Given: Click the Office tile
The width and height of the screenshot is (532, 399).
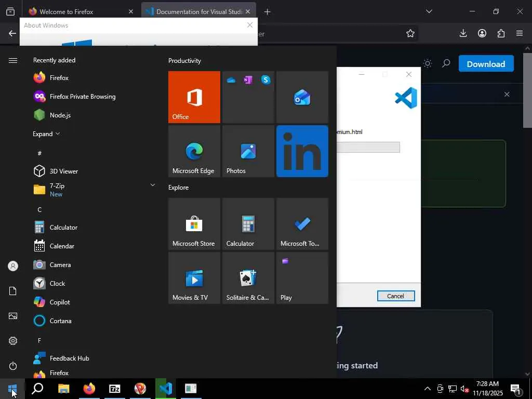Looking at the screenshot, I should (x=194, y=97).
